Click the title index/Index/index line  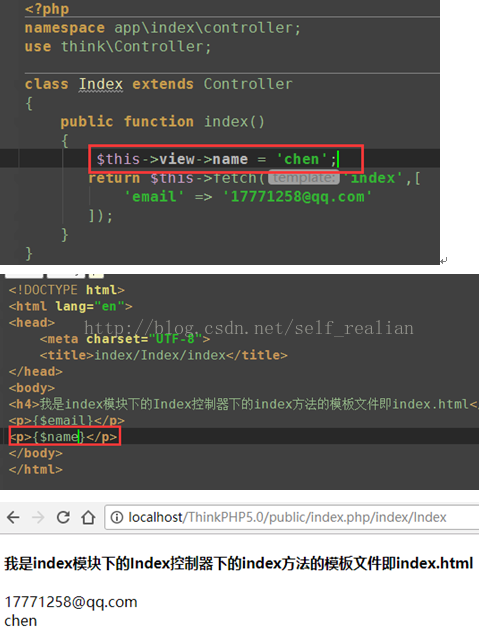[x=164, y=355]
